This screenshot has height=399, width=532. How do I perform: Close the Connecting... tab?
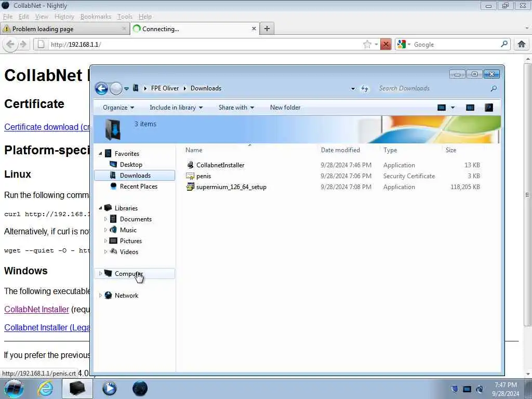(254, 29)
